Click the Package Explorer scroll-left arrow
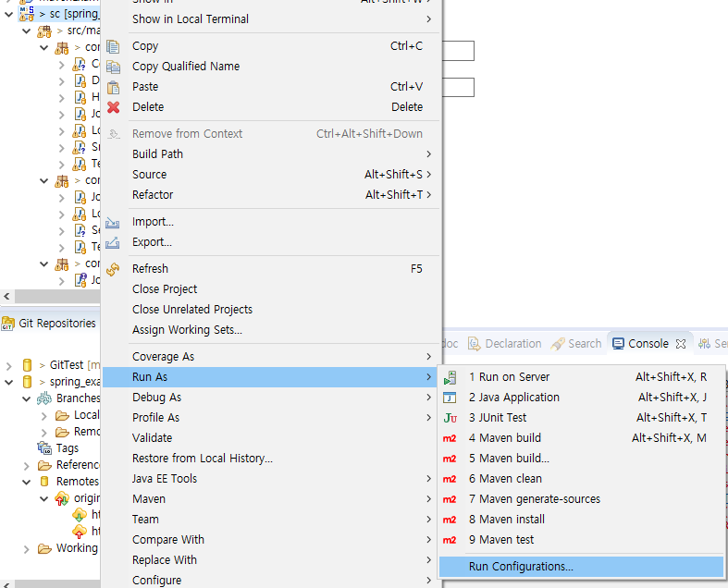The height and width of the screenshot is (588, 728). coord(6,296)
